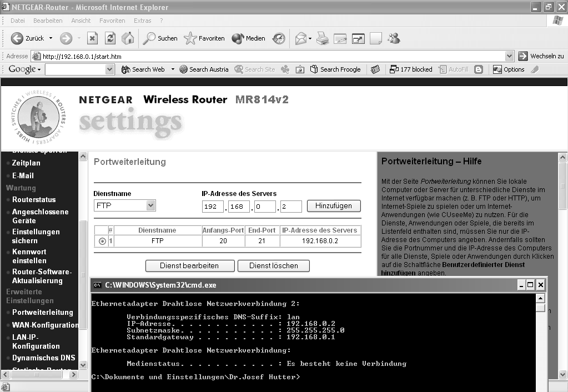Open Router-Software-Aktualisierung in sidebar

click(42, 276)
